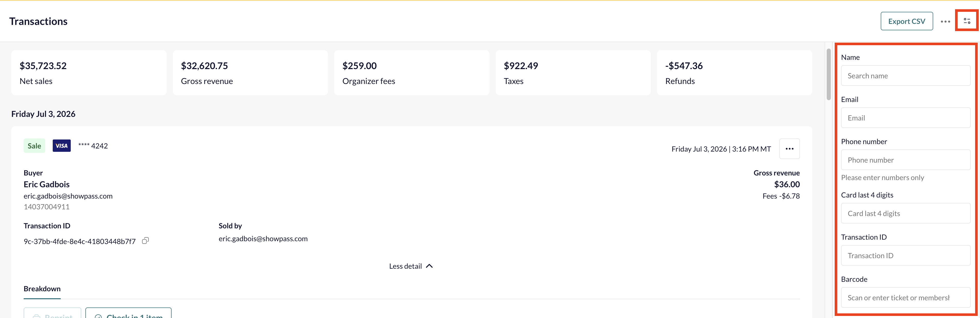Viewport: 980px width, 318px height.
Task: Click the Refunds summary card
Action: pyautogui.click(x=734, y=73)
